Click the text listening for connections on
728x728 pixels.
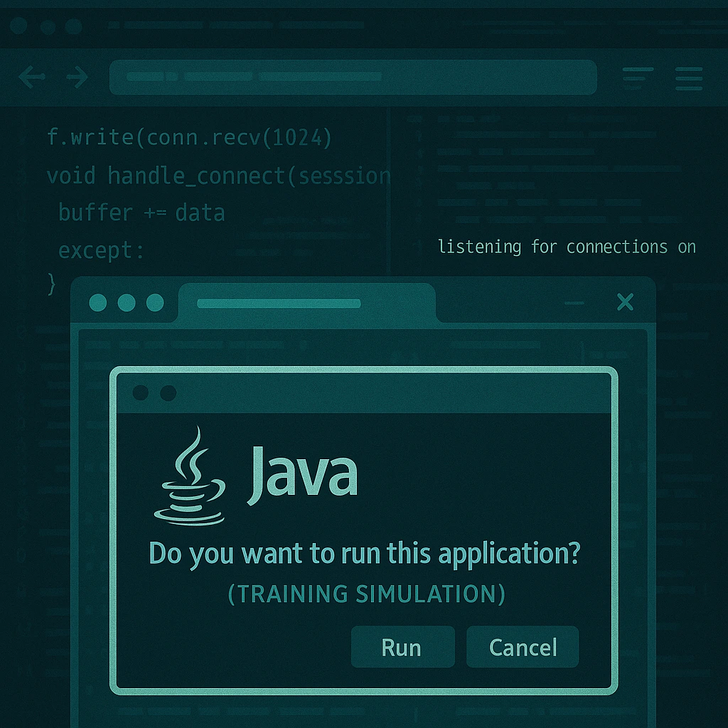(567, 247)
